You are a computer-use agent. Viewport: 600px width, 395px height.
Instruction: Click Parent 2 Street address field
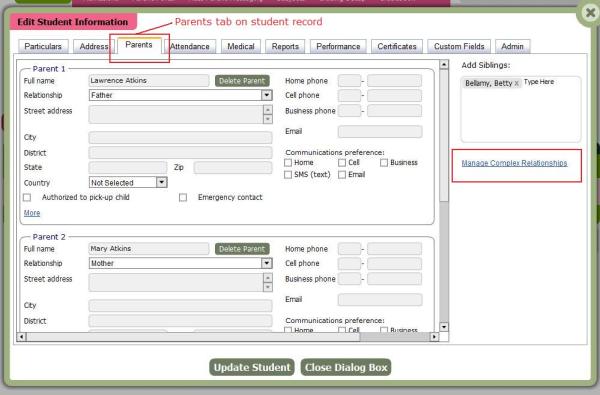pyautogui.click(x=176, y=282)
